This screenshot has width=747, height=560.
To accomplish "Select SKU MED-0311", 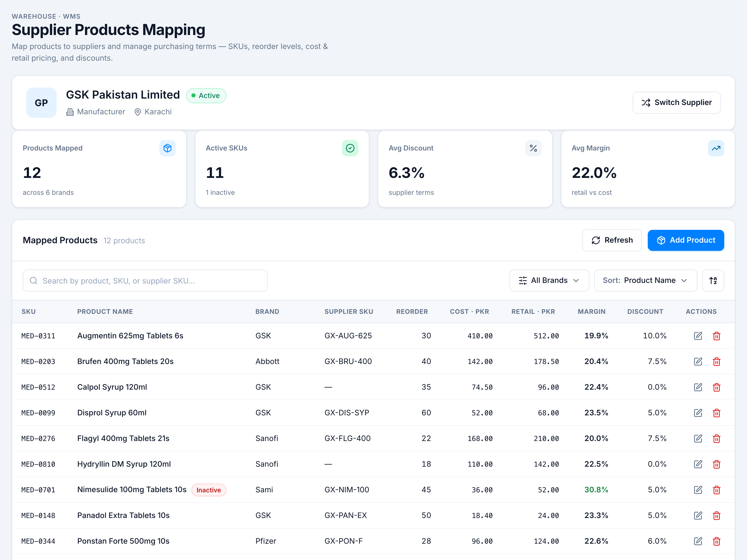I will tap(38, 336).
